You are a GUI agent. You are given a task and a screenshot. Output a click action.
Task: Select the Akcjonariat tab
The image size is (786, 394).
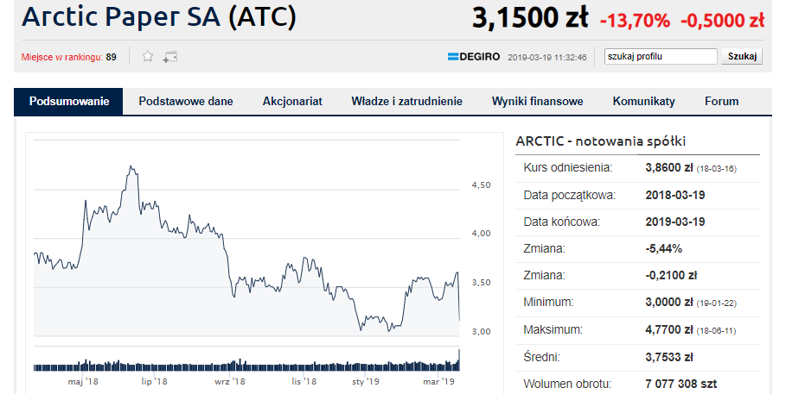292,101
